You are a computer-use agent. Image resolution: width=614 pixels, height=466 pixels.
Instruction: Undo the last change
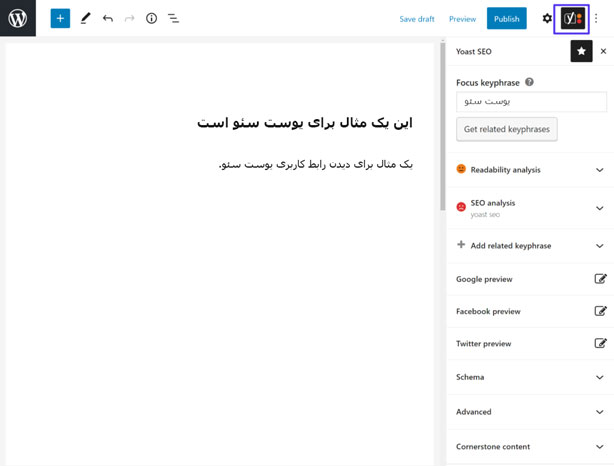point(108,18)
